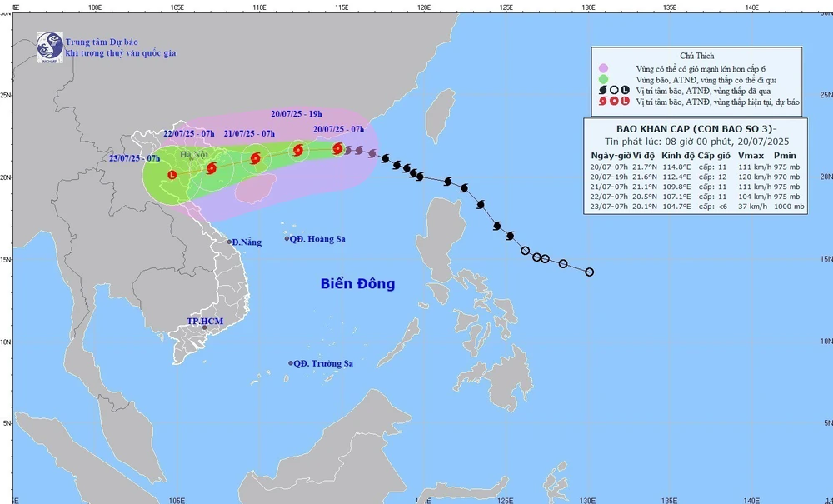
Task: Click the QĐ. Trường Sa dot marker
Action: [x=291, y=363]
